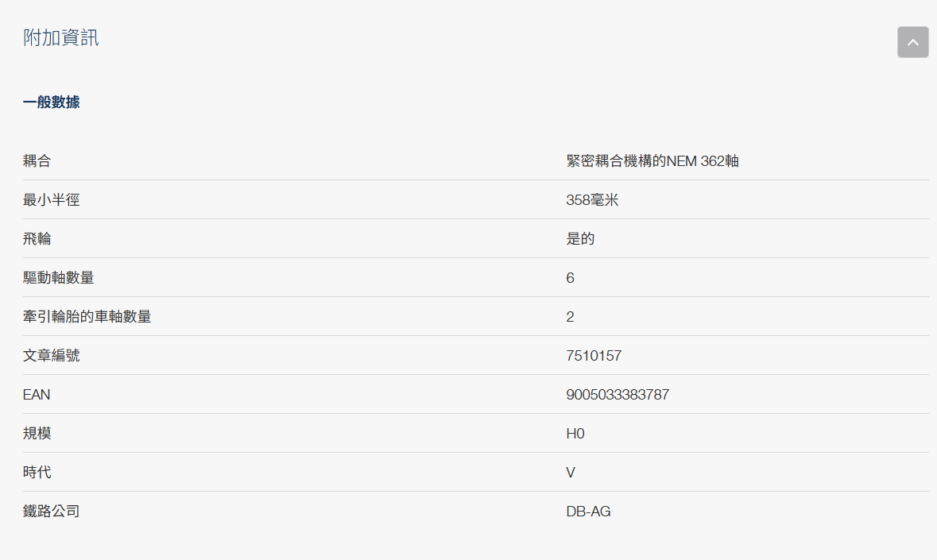The width and height of the screenshot is (937, 560).
Task: Click the 一般數據 subsection title
Action: 51,102
